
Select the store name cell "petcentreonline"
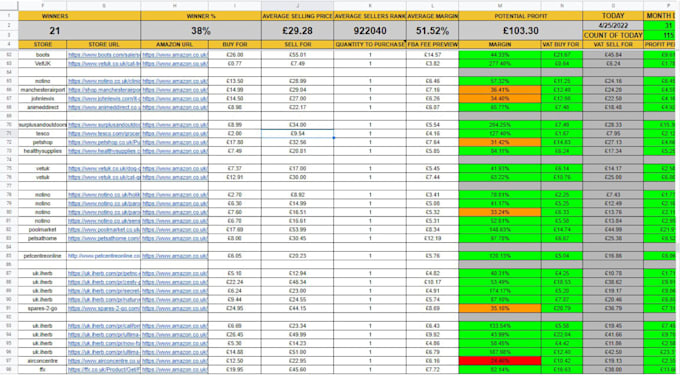[x=42, y=256]
